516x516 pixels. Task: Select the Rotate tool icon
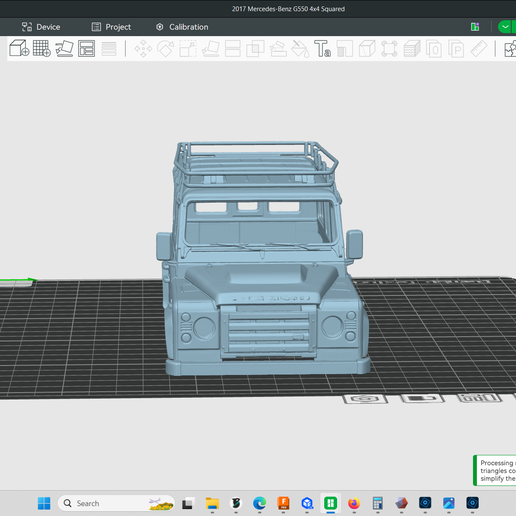(166, 49)
